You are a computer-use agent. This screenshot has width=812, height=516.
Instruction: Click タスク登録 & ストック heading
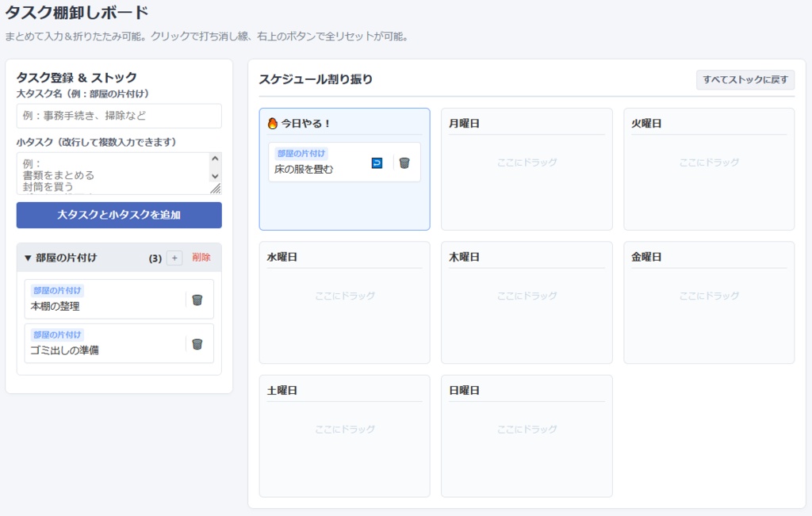[x=77, y=78]
